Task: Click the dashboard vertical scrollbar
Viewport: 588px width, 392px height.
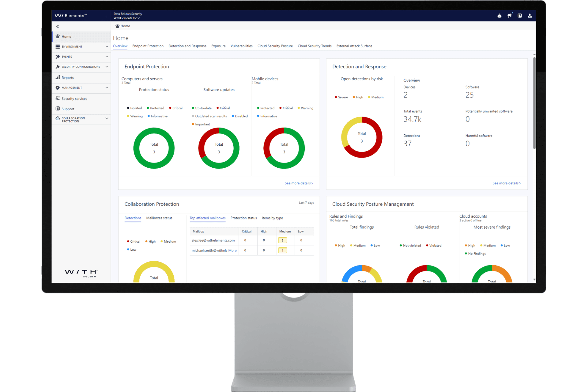Action: pos(534,103)
